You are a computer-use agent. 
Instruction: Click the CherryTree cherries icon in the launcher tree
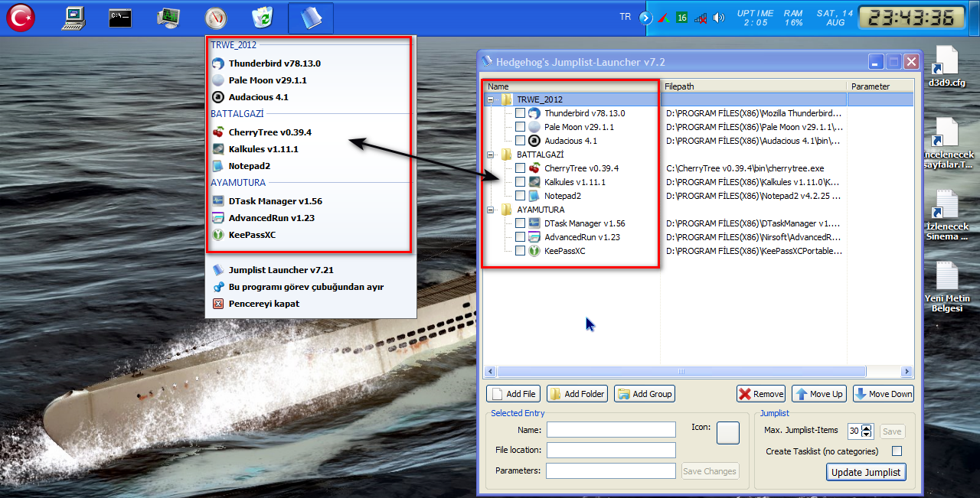pos(534,168)
